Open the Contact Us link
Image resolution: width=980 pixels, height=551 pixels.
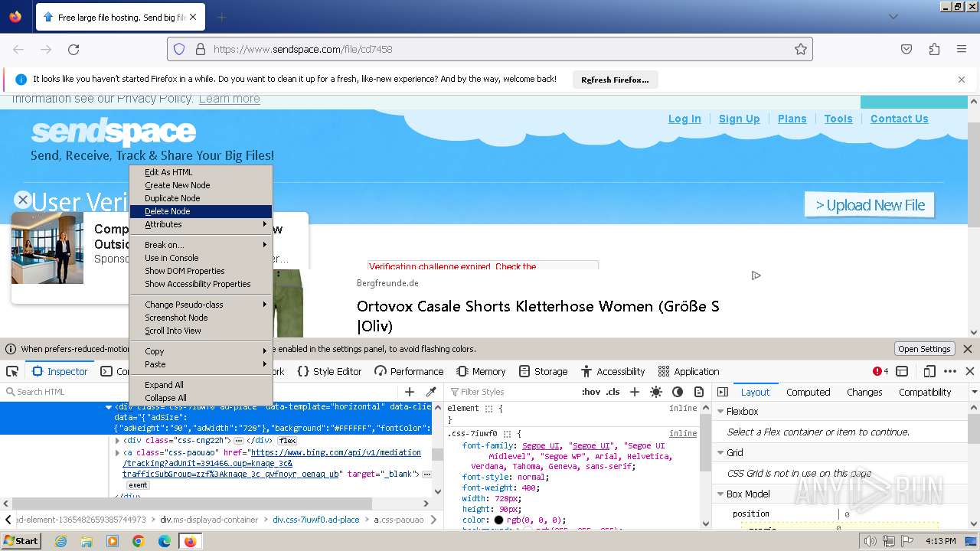pyautogui.click(x=899, y=119)
